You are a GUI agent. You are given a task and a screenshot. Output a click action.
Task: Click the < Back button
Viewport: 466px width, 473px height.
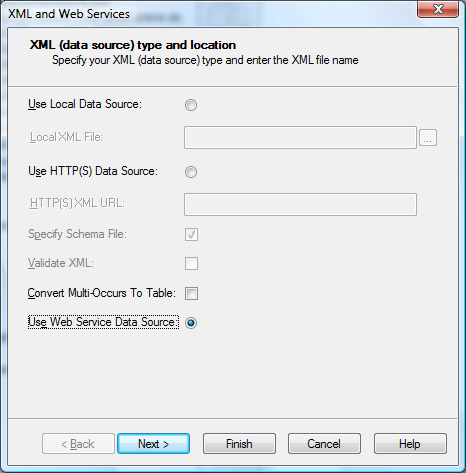coord(78,444)
